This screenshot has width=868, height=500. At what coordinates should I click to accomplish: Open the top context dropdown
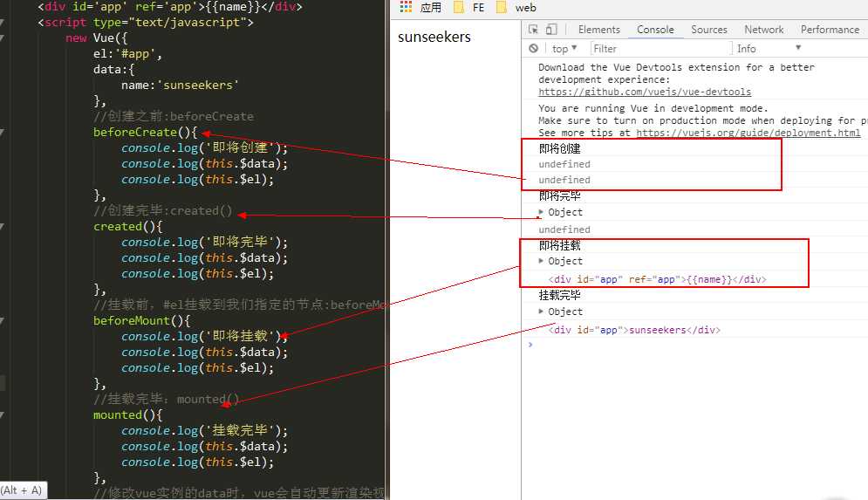pos(564,49)
